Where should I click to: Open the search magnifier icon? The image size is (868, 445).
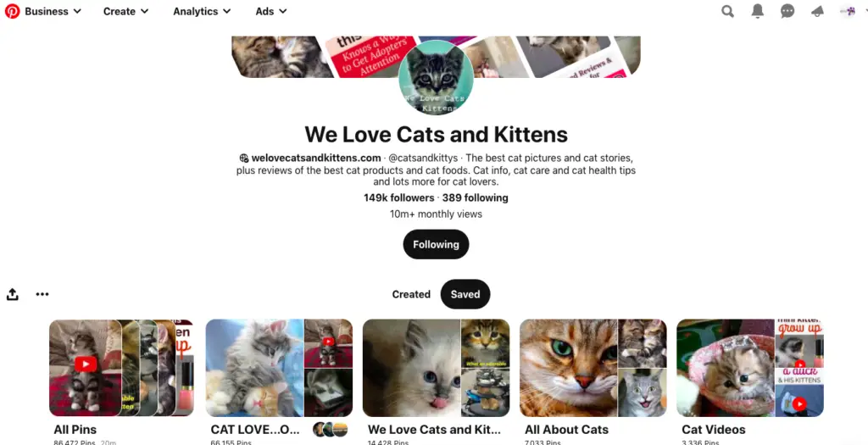(x=727, y=11)
